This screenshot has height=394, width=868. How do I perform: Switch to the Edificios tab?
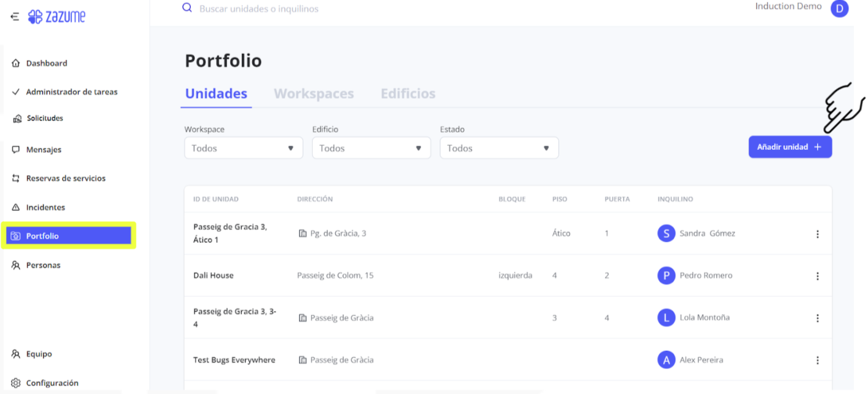pyautogui.click(x=408, y=94)
